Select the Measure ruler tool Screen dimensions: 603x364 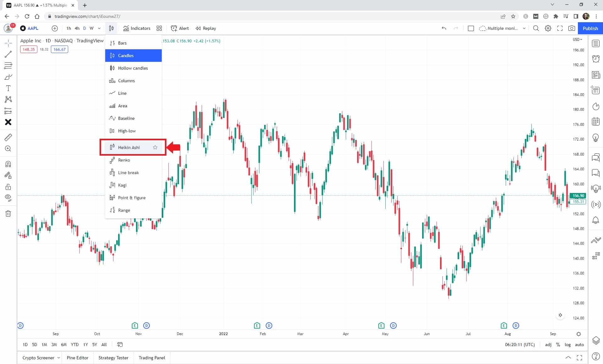coord(8,137)
